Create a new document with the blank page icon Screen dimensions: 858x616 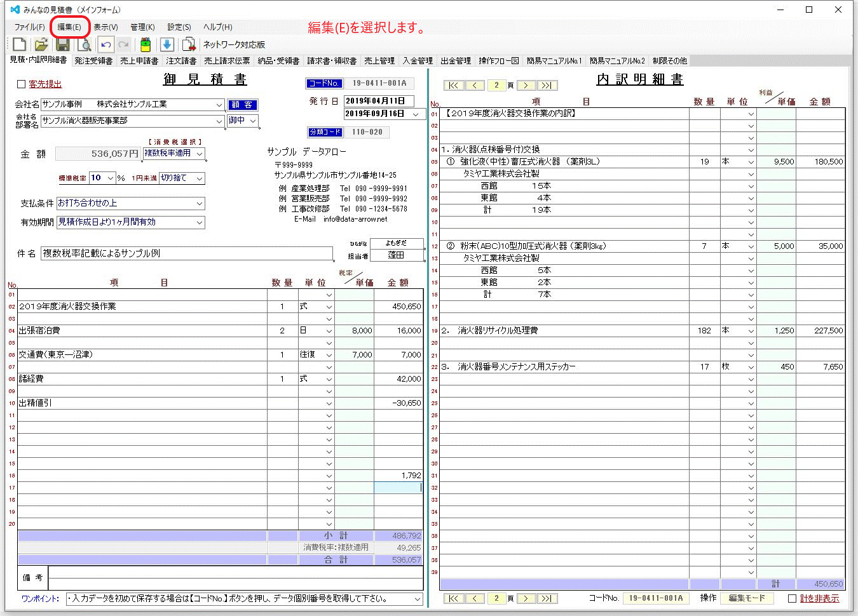point(20,44)
